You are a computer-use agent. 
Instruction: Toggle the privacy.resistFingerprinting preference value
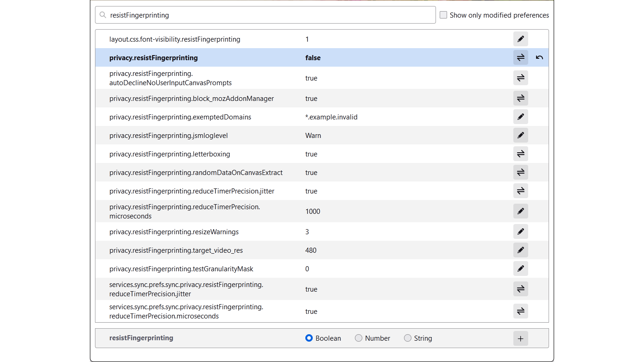click(520, 57)
